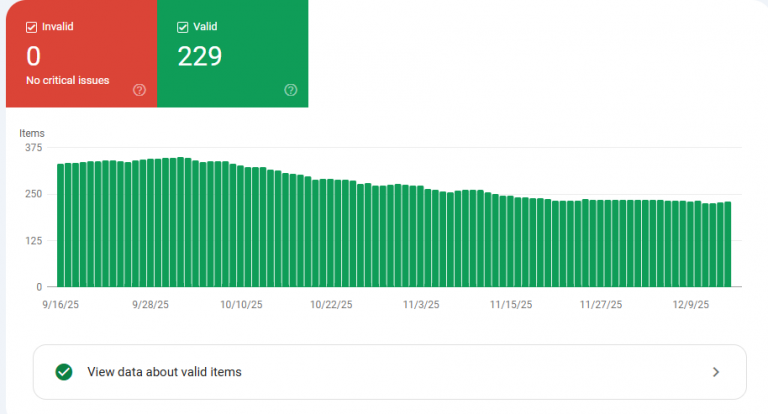Click the No critical issues text
Screen dimensions: 768x414
68,80
